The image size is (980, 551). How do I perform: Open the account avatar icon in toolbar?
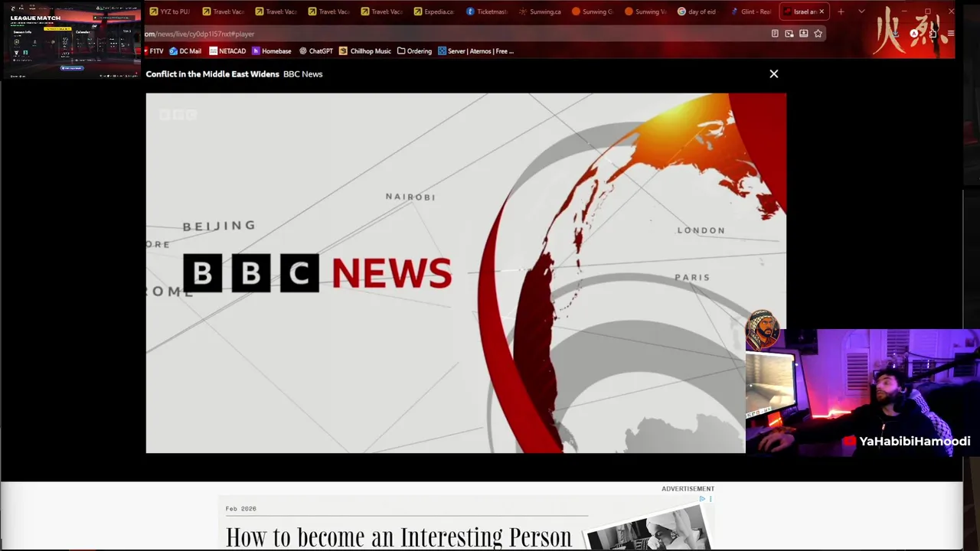[x=913, y=34]
